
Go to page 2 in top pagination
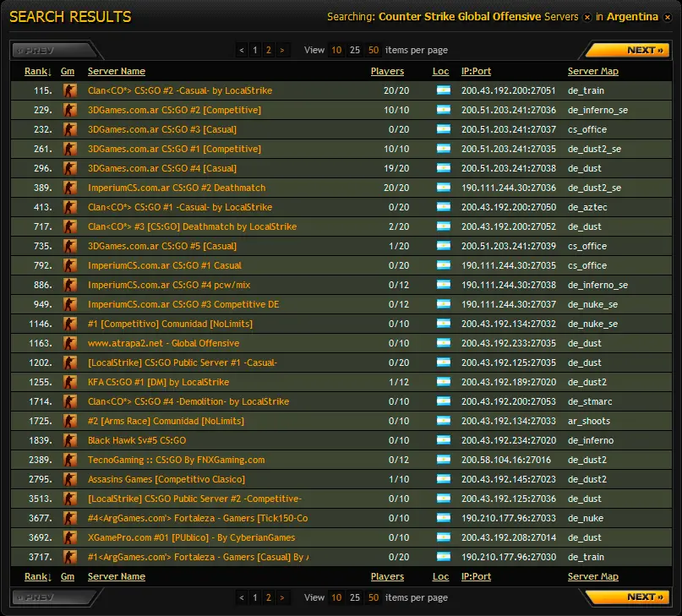tap(269, 50)
